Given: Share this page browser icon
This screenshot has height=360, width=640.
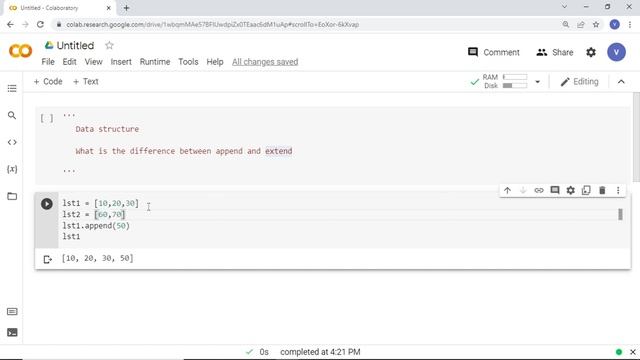Looking at the screenshot, I should [581, 24].
